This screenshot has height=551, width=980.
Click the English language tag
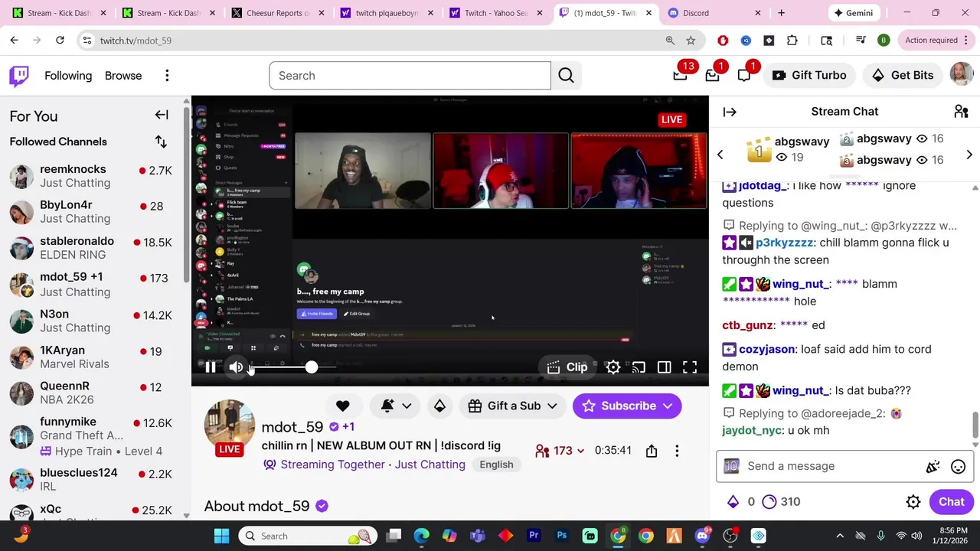496,465
